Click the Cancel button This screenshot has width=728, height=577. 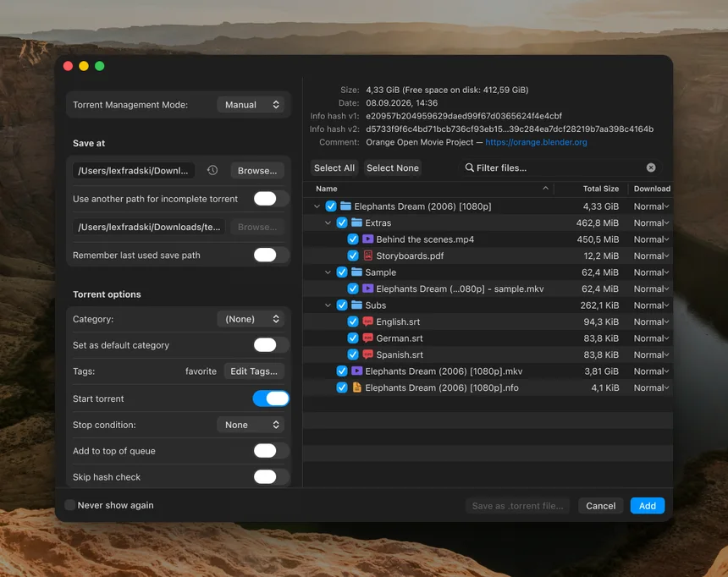600,506
